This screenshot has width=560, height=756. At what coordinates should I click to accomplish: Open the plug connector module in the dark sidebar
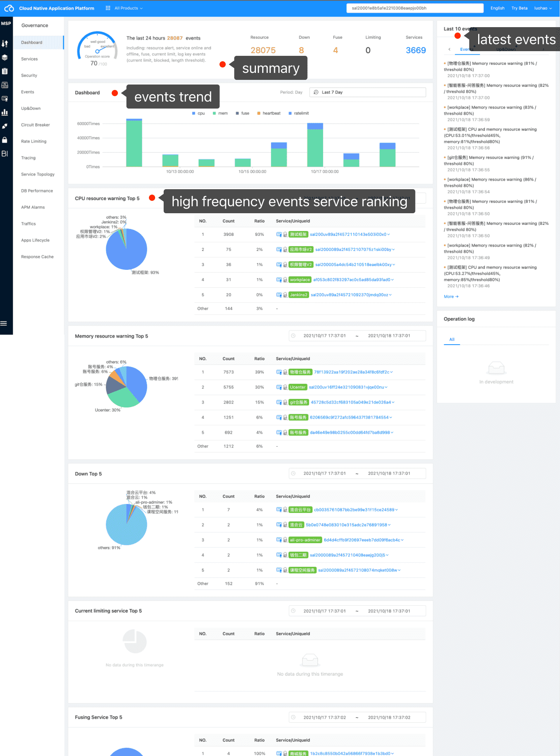point(5,126)
